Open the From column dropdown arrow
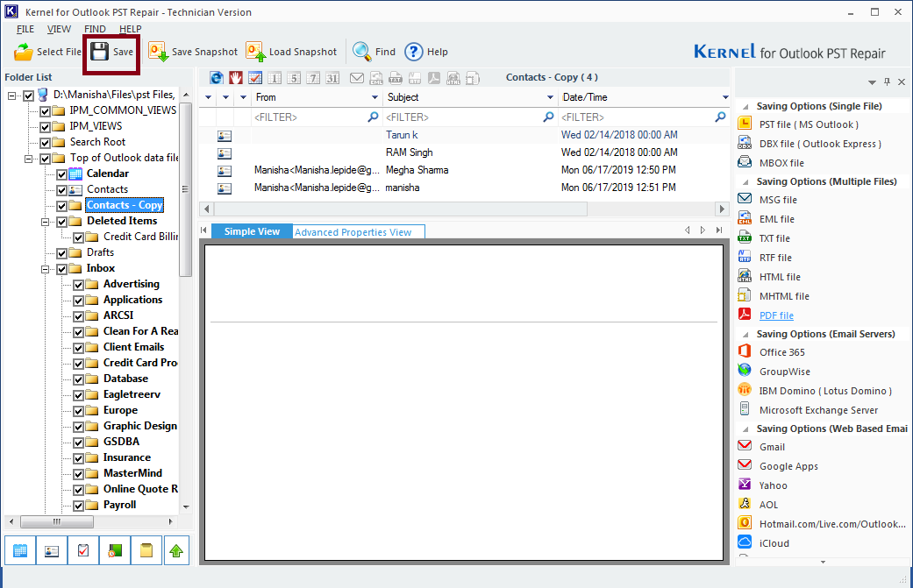The height and width of the screenshot is (588, 913). click(x=375, y=97)
